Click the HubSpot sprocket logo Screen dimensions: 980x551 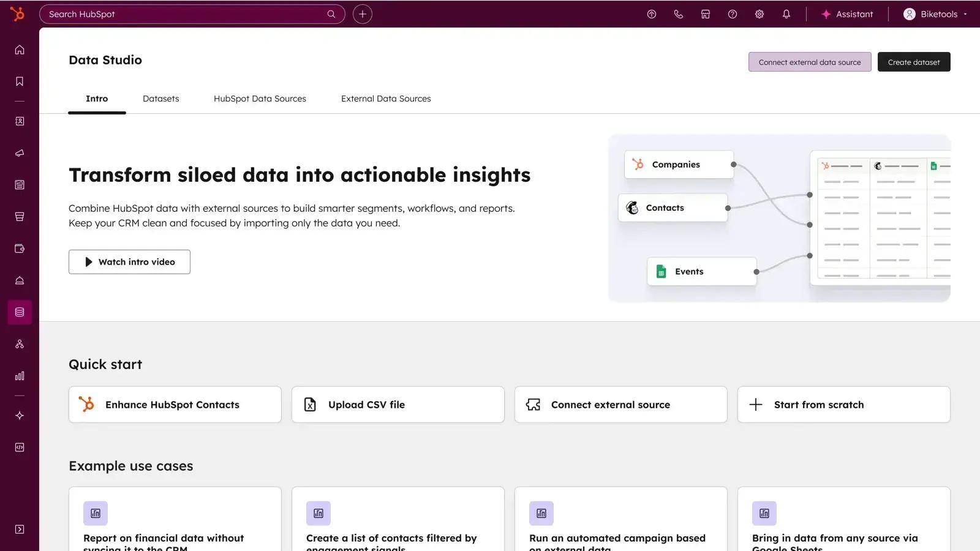[18, 13]
